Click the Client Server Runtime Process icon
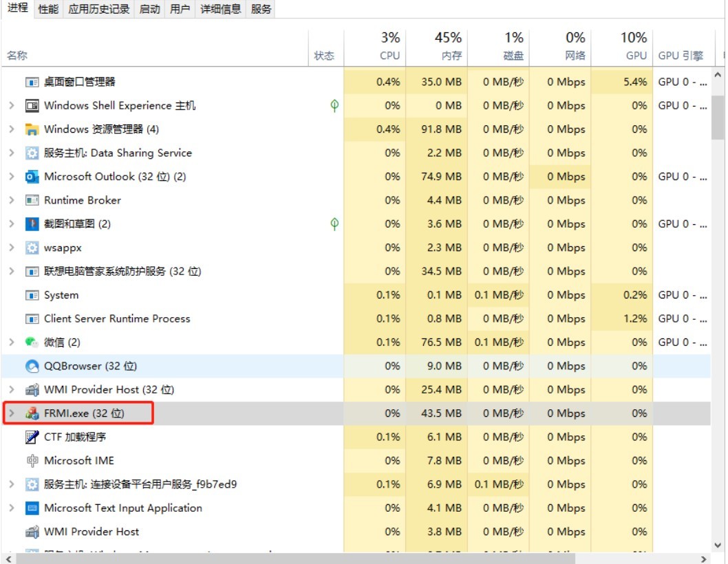The image size is (728, 564). point(32,319)
